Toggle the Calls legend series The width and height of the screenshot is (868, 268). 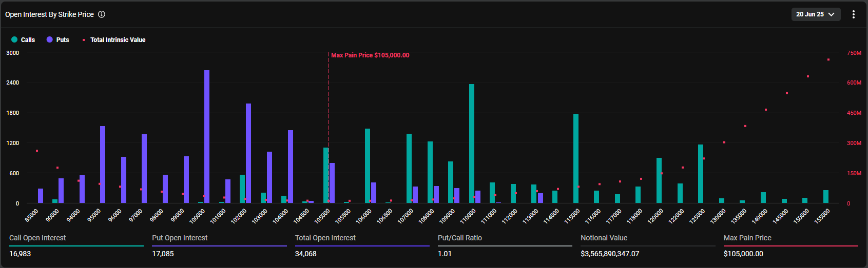tap(28, 40)
